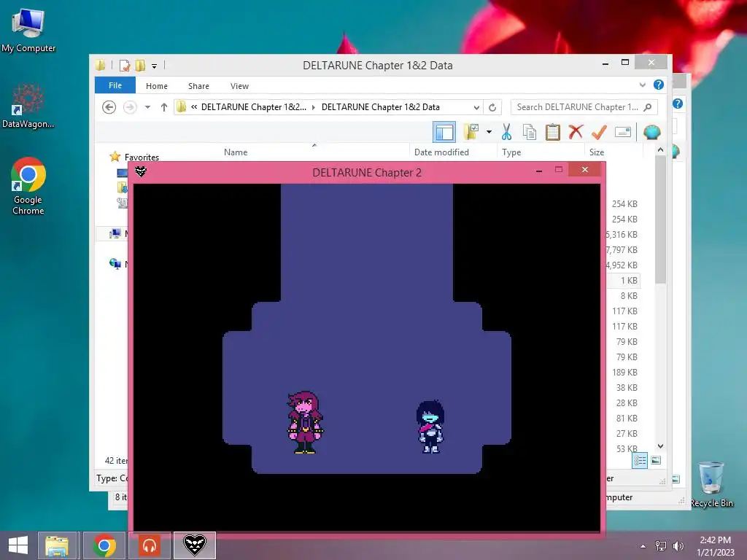Select the row sized 38 KB
This screenshot has height=560, width=747.
624,388
